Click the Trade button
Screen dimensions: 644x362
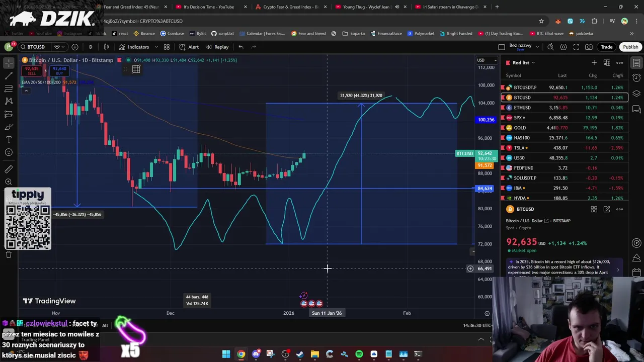(x=606, y=47)
